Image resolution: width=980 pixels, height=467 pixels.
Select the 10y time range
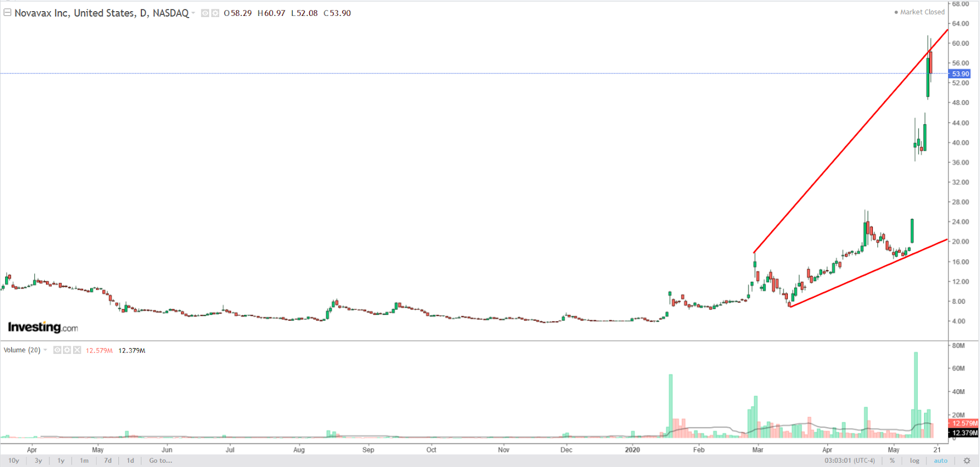click(14, 461)
